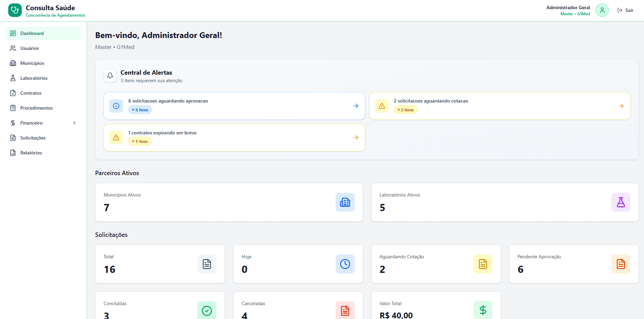This screenshot has width=644, height=319.
Task: Click the green dollar icon in Valor Total
Action: [483, 310]
